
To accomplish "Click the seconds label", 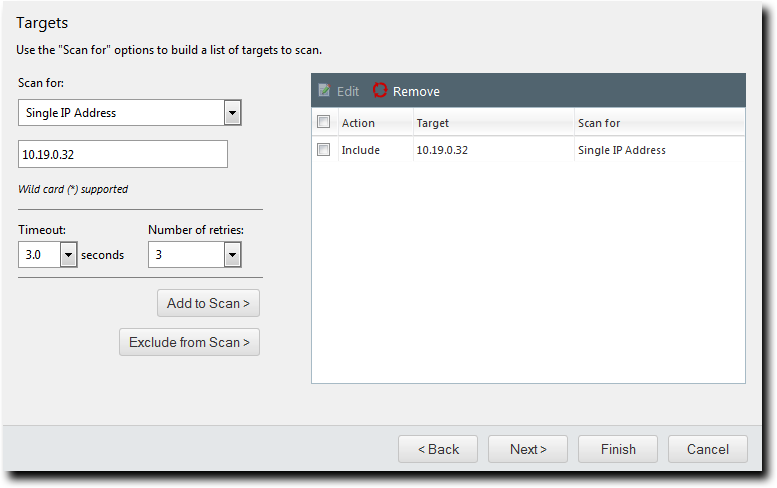I will point(103,255).
